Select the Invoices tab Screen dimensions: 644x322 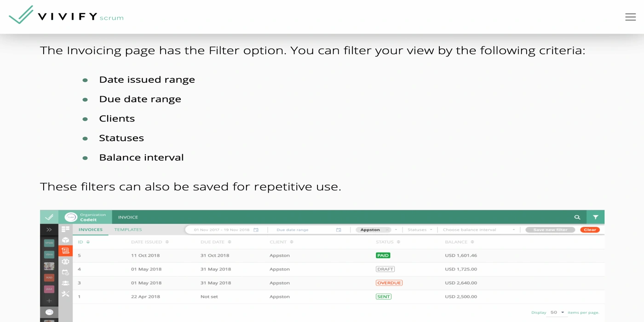tap(91, 230)
